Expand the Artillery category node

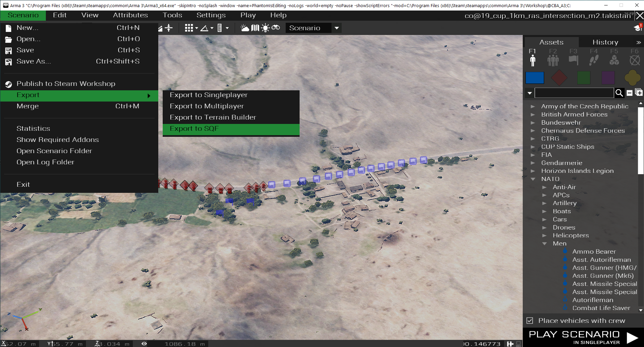[544, 203]
